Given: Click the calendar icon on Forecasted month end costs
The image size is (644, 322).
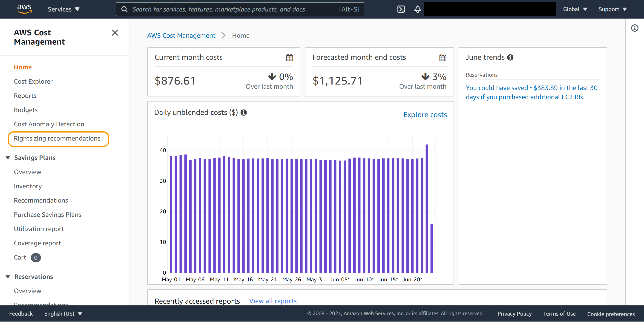Looking at the screenshot, I should [x=443, y=57].
